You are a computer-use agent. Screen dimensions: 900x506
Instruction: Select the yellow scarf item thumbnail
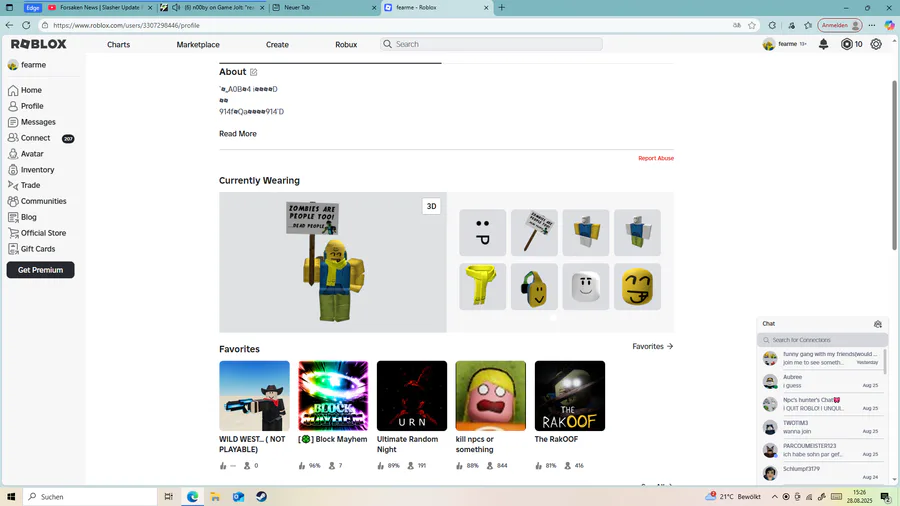click(483, 287)
